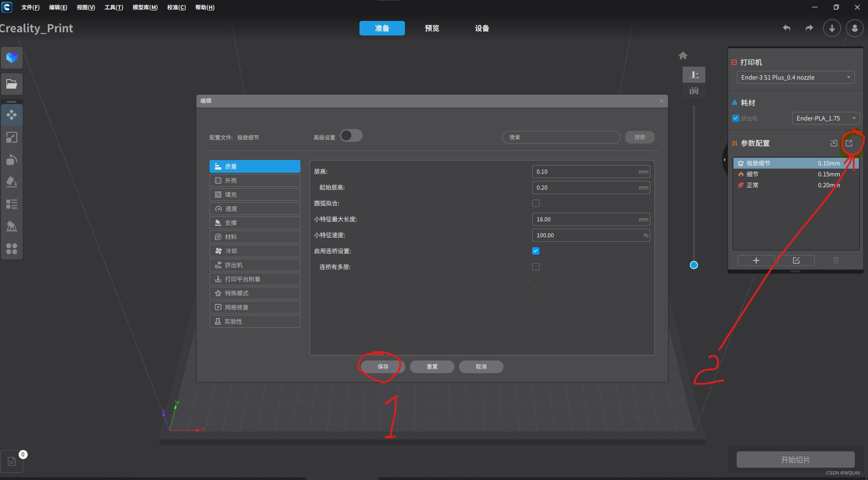Viewport: 868px width, 480px height.
Task: Open the 文件(F) menu
Action: point(30,7)
